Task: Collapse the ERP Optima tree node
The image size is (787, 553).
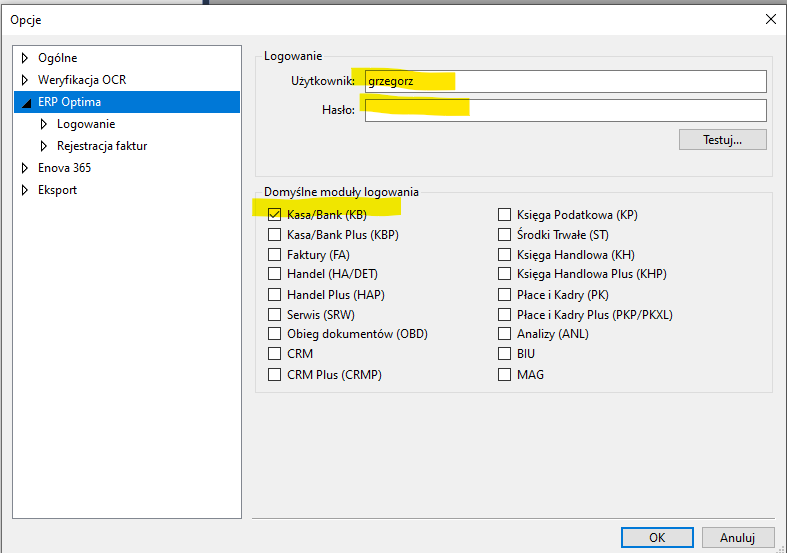Action: click(27, 103)
